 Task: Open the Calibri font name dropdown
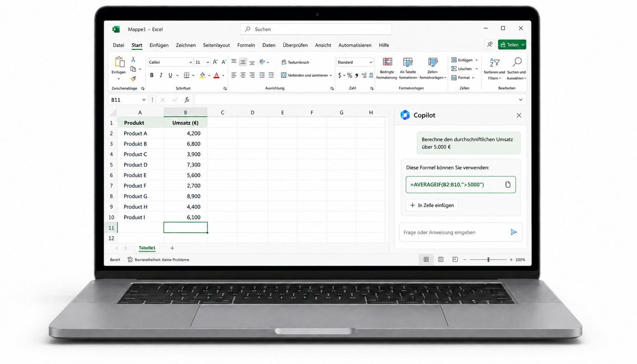coord(190,62)
